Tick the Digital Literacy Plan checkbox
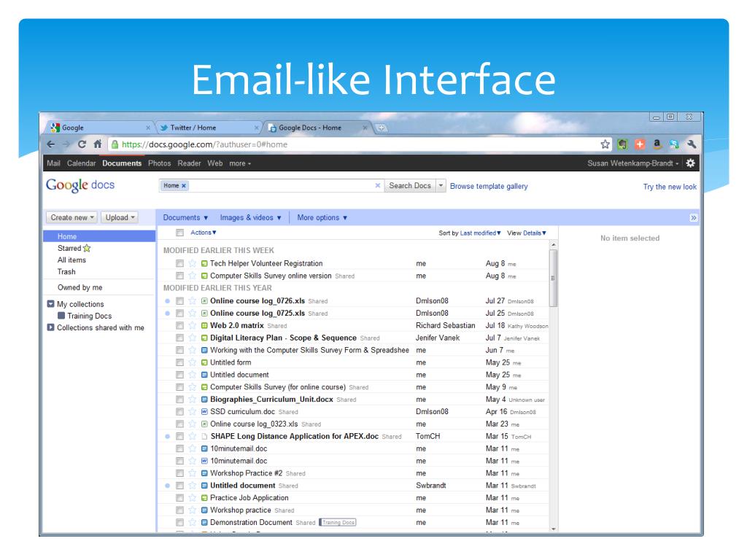Viewport: 747px width, 560px height. coord(179,338)
